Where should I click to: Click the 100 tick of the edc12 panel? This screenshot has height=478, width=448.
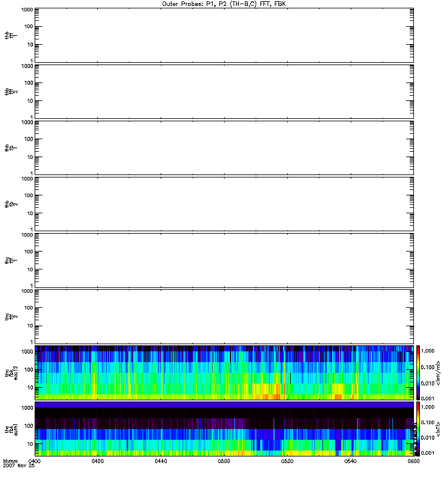pos(29,369)
